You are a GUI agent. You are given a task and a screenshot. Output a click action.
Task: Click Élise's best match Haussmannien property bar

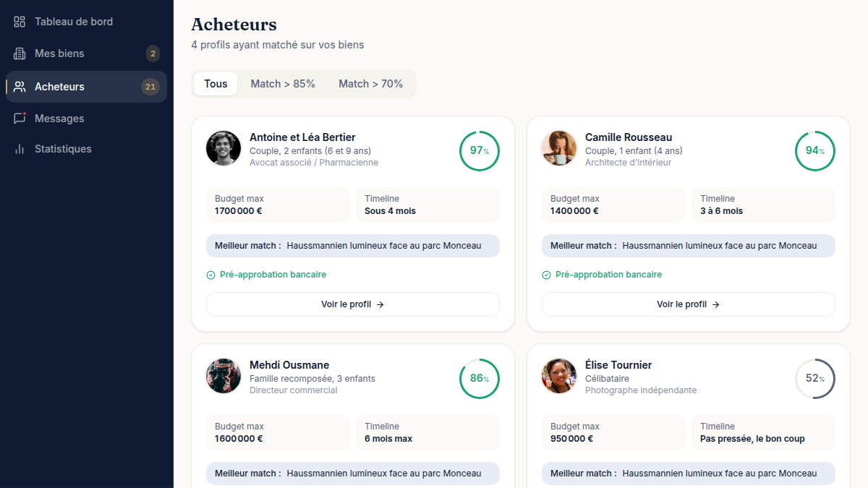[x=689, y=474]
